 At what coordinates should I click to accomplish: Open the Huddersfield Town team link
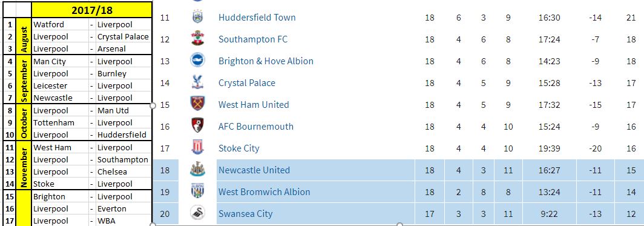click(x=257, y=17)
